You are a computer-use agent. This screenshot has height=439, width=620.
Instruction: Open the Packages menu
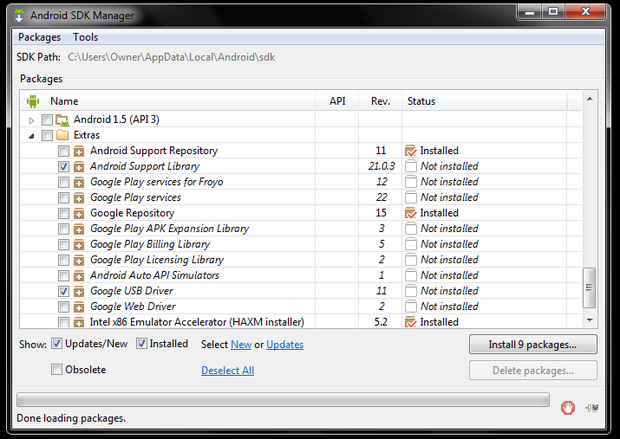(40, 37)
